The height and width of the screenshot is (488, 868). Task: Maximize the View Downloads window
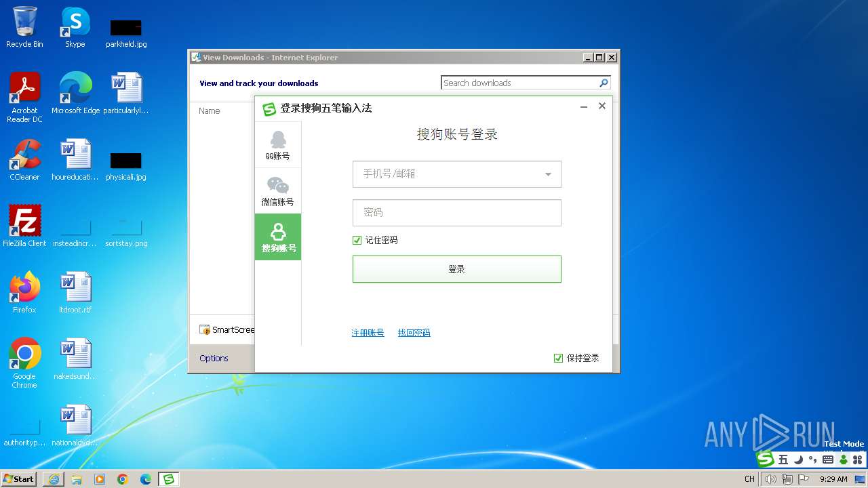599,58
